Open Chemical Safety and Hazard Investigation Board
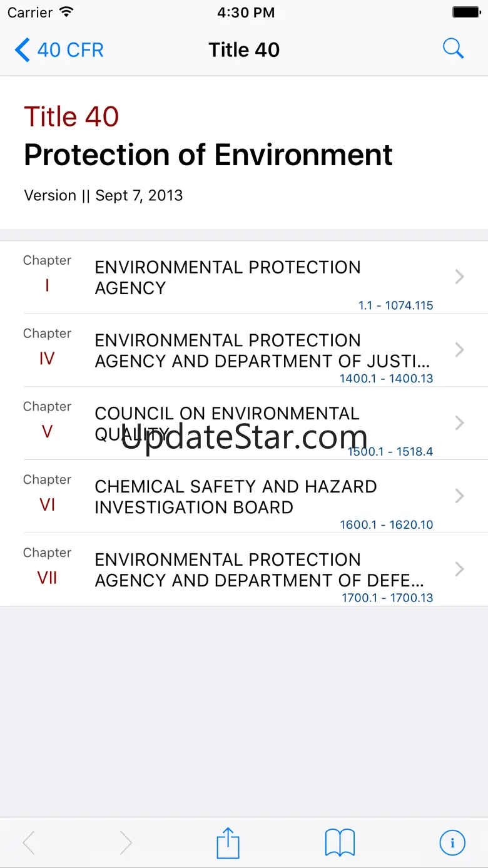Viewport: 488px width, 868px height. coord(236,496)
